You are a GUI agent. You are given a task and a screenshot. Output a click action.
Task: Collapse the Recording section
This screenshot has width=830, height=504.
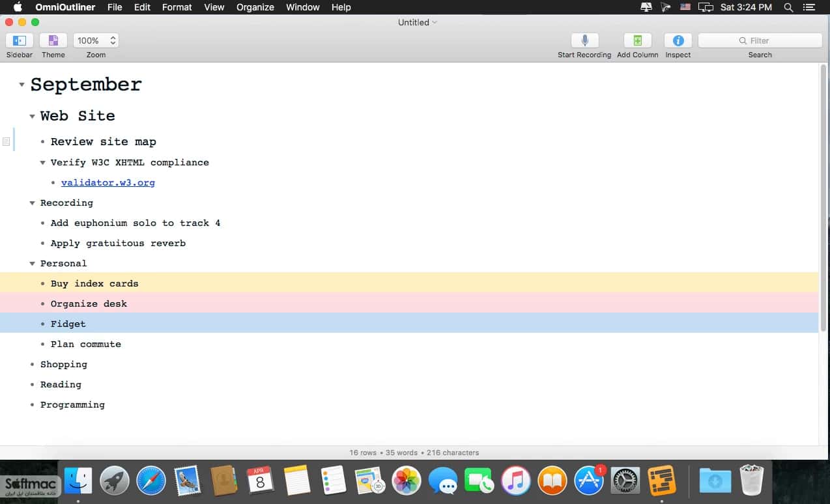coord(32,203)
